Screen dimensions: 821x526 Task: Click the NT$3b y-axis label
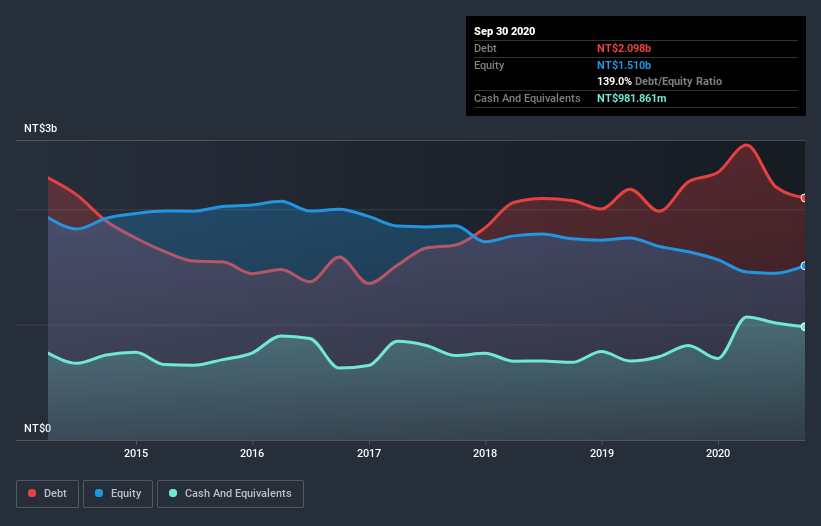point(40,128)
